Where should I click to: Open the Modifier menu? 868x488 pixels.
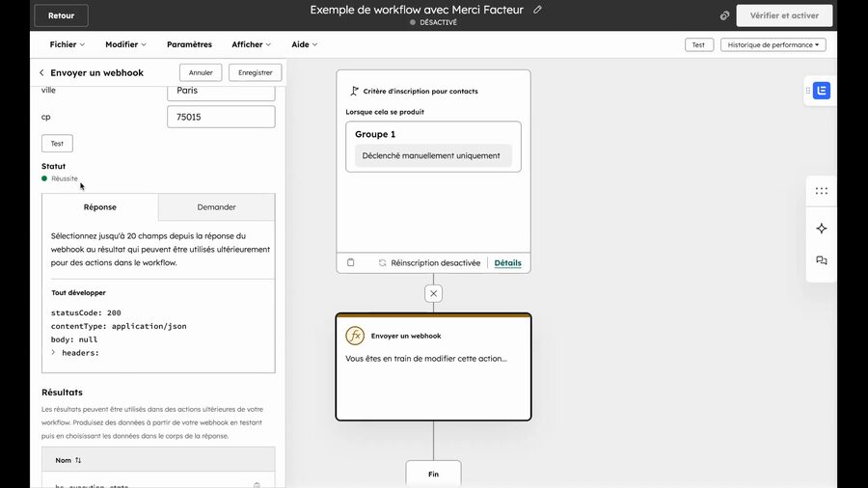pos(125,44)
